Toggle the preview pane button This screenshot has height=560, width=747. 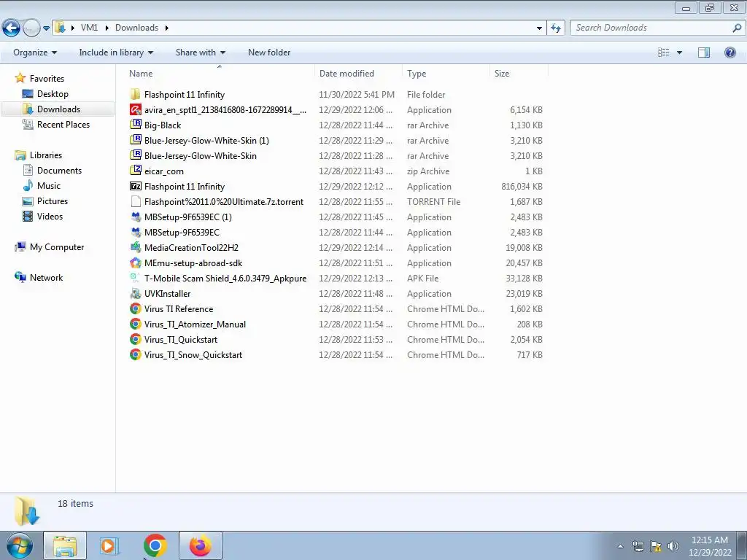[x=704, y=52]
